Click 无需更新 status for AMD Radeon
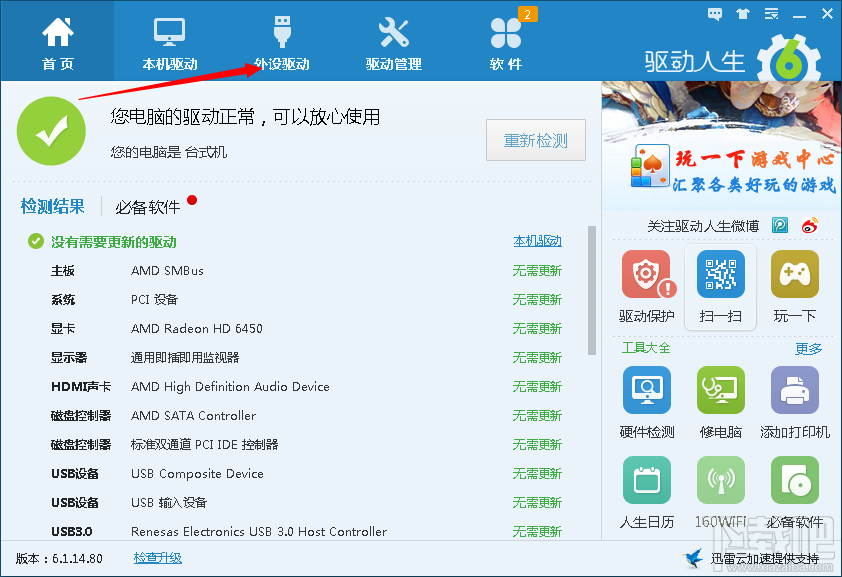This screenshot has height=577, width=842. [x=537, y=328]
